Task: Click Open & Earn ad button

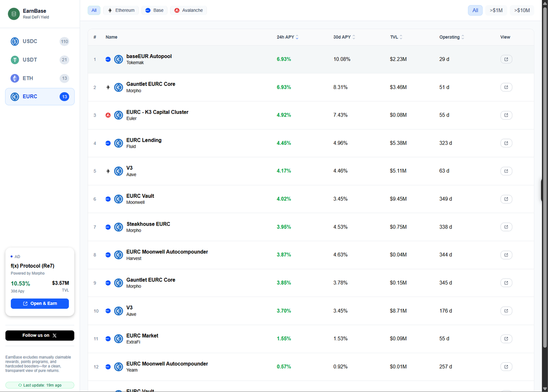Action: (x=40, y=303)
